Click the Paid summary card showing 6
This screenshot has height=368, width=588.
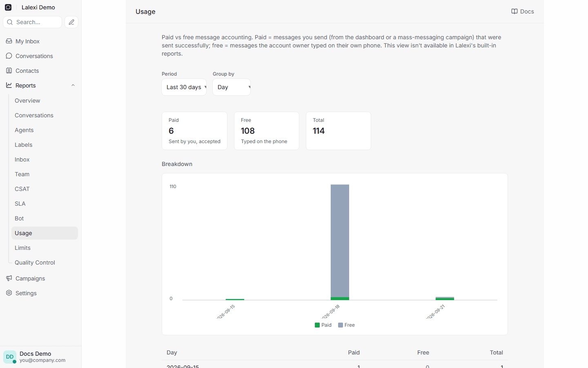(194, 131)
